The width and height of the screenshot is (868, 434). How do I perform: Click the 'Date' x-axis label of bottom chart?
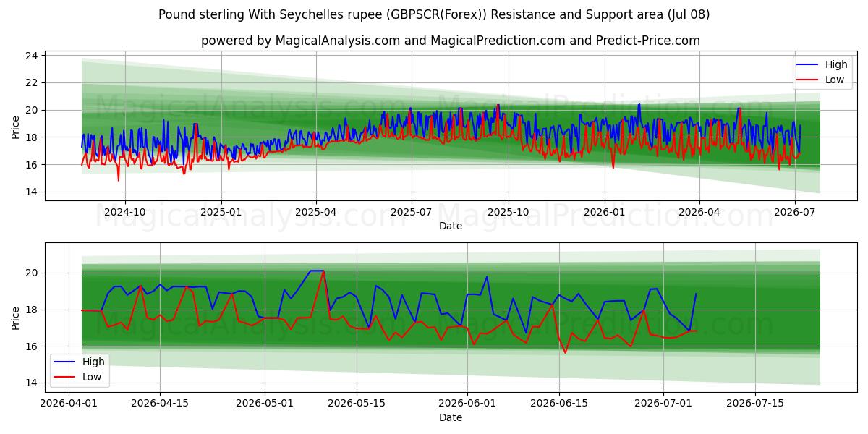451,417
